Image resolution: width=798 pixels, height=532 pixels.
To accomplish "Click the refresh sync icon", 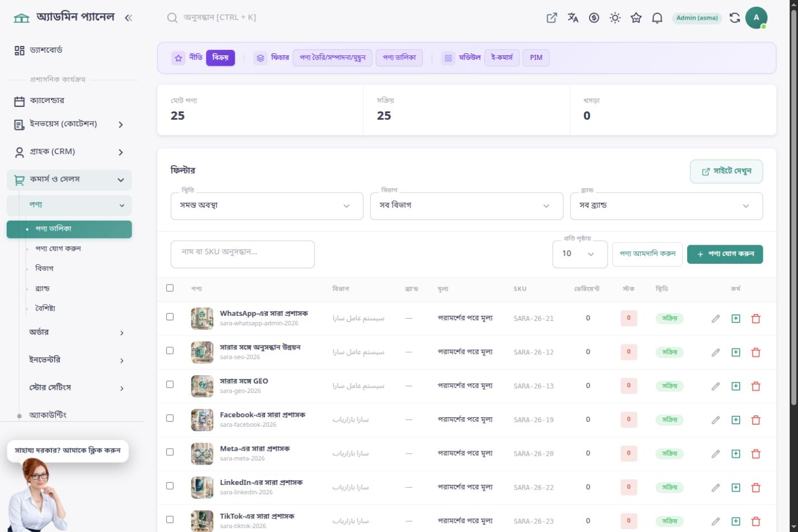I will (x=735, y=18).
